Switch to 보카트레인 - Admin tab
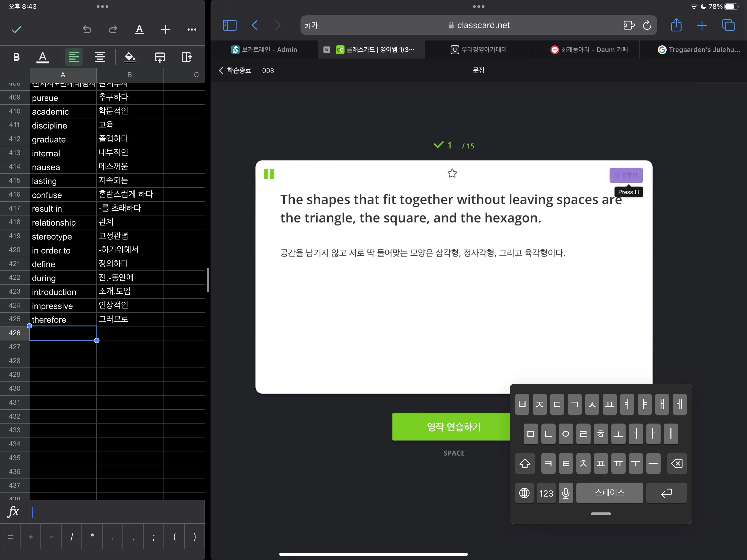747x560 pixels. pos(264,50)
